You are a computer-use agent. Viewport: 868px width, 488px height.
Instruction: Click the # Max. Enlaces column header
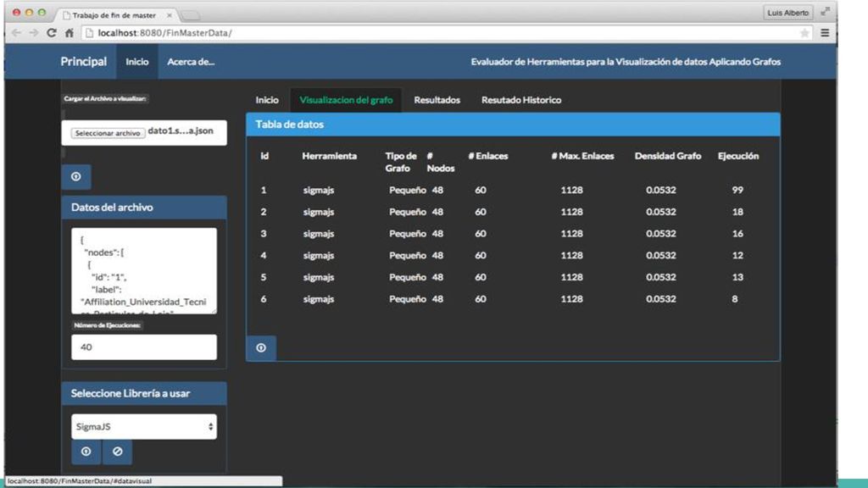click(x=582, y=156)
